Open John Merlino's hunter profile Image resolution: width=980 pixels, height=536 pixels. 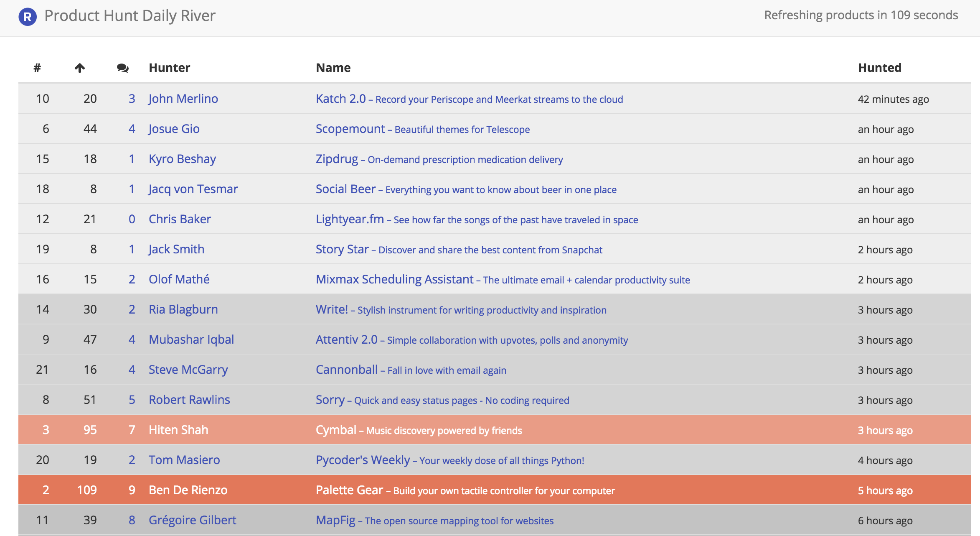183,99
